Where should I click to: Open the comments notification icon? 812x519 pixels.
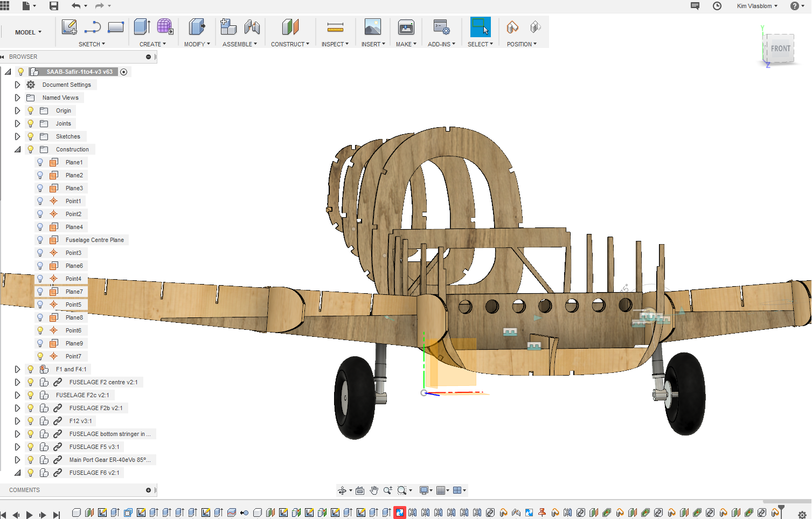(x=695, y=6)
